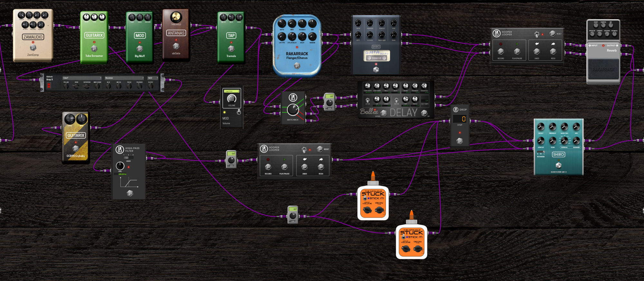Toggle the Rakarrack Flanger/Chorus footswitch
The height and width of the screenshot is (281, 644).
pos(297,66)
